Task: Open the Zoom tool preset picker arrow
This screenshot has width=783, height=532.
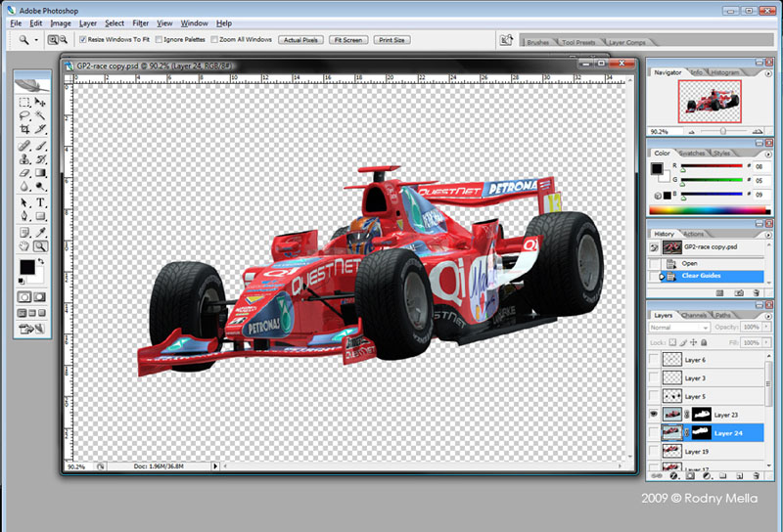Action: point(37,40)
